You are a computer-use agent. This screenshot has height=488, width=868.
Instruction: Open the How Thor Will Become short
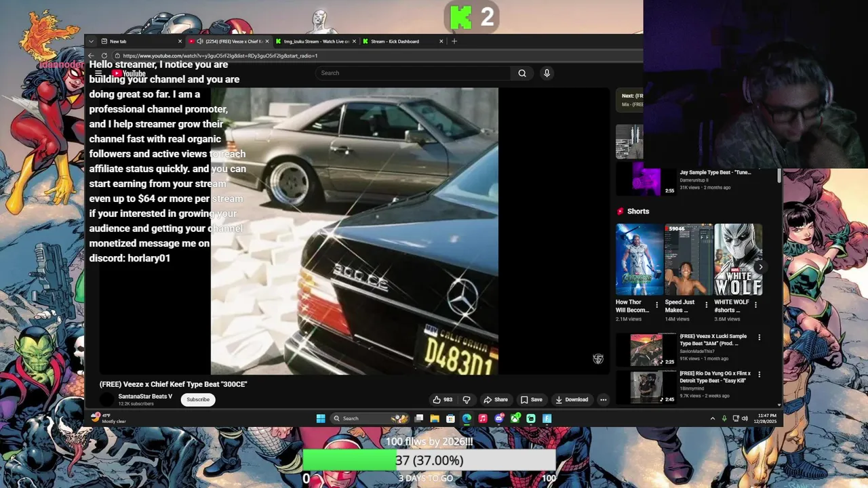click(638, 260)
